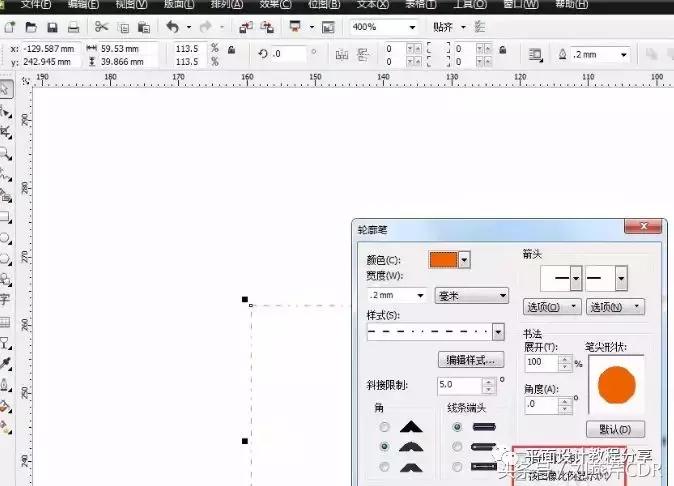Open a file with folder icon

[31, 28]
